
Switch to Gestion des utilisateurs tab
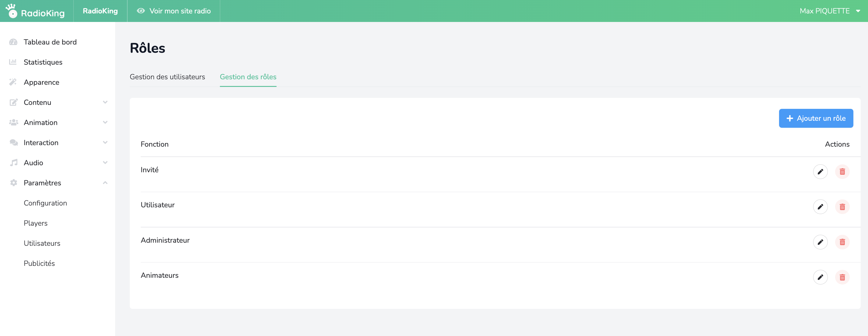[167, 77]
